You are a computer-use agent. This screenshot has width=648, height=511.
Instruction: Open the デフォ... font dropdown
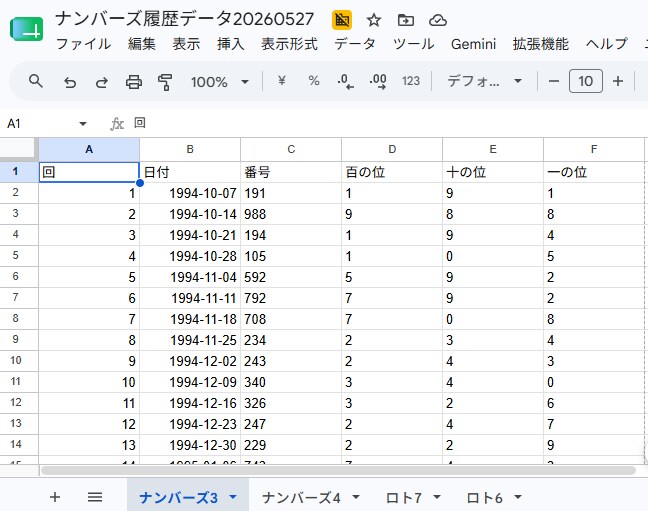484,81
